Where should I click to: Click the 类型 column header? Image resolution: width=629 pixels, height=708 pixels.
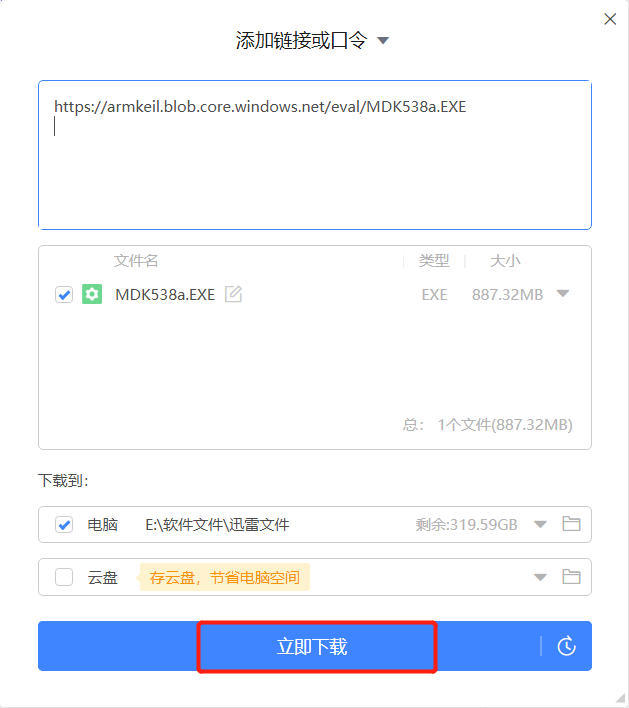(x=434, y=261)
